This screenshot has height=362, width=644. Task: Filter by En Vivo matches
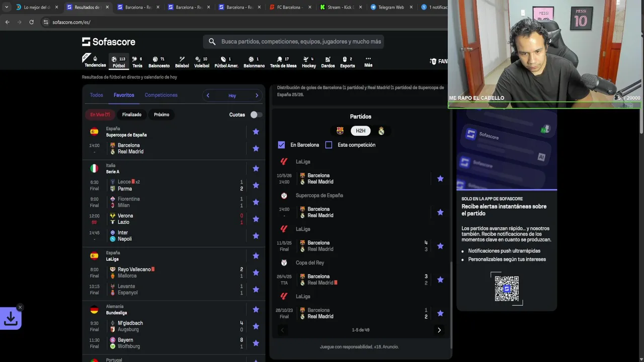(x=100, y=115)
